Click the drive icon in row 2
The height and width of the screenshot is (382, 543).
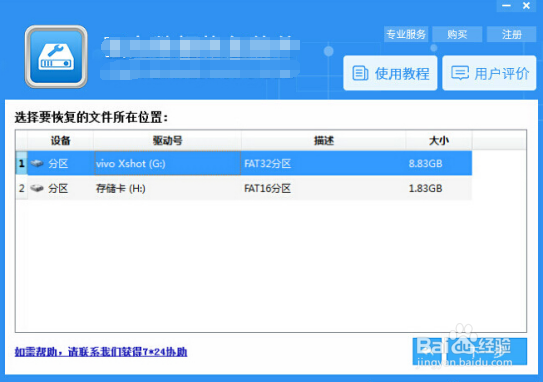[x=37, y=188]
